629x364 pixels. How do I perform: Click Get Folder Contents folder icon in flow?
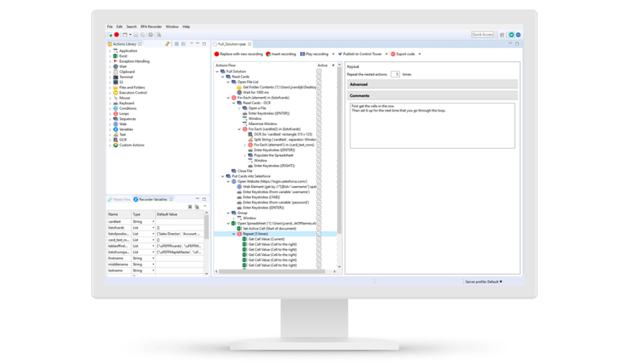pos(240,87)
